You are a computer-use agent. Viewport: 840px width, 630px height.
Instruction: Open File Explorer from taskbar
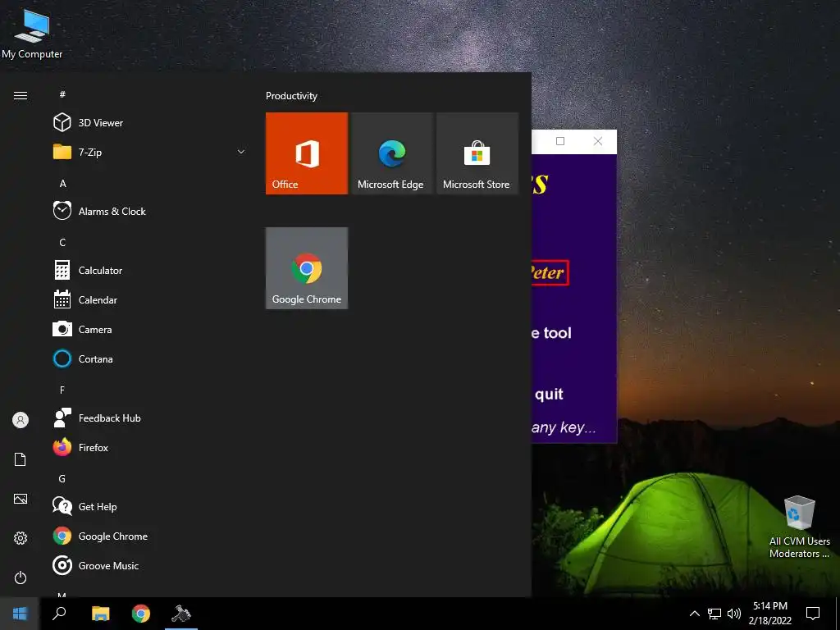coord(100,614)
